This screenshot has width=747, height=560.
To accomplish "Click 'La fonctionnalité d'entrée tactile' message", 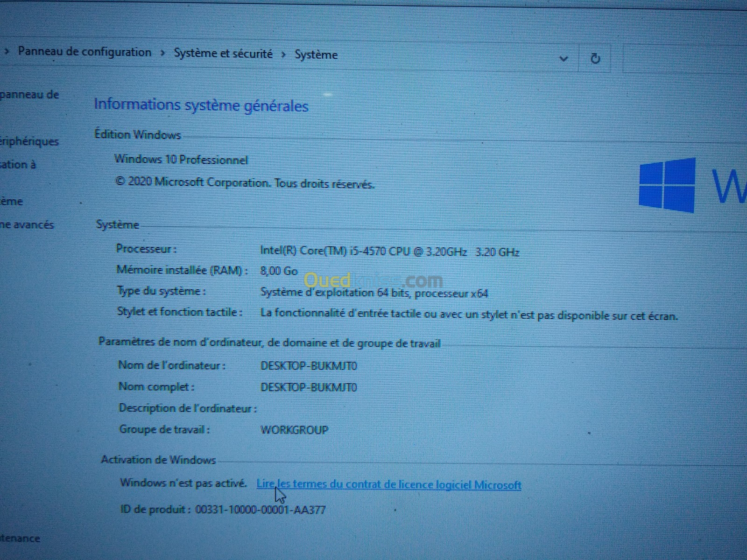I will 469,315.
